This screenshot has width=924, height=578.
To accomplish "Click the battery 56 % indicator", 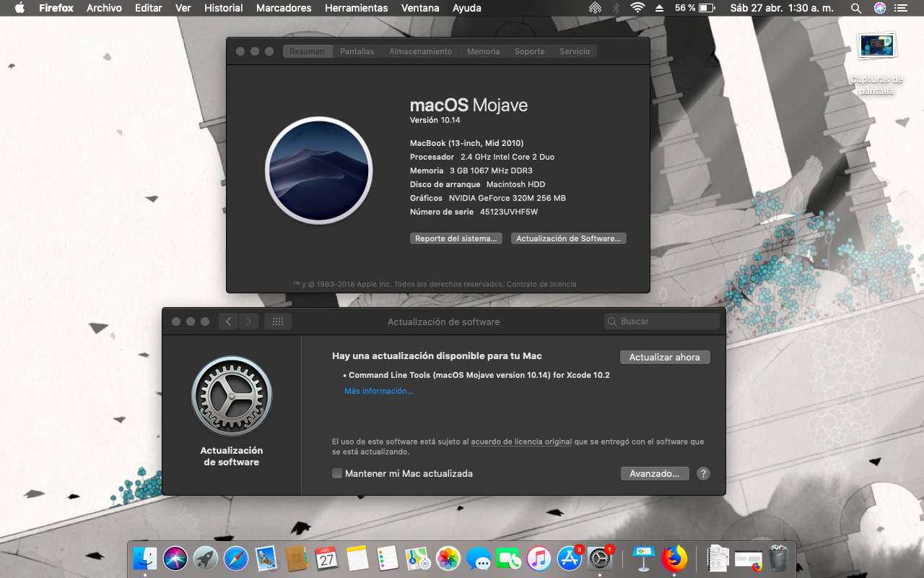I will [x=694, y=8].
